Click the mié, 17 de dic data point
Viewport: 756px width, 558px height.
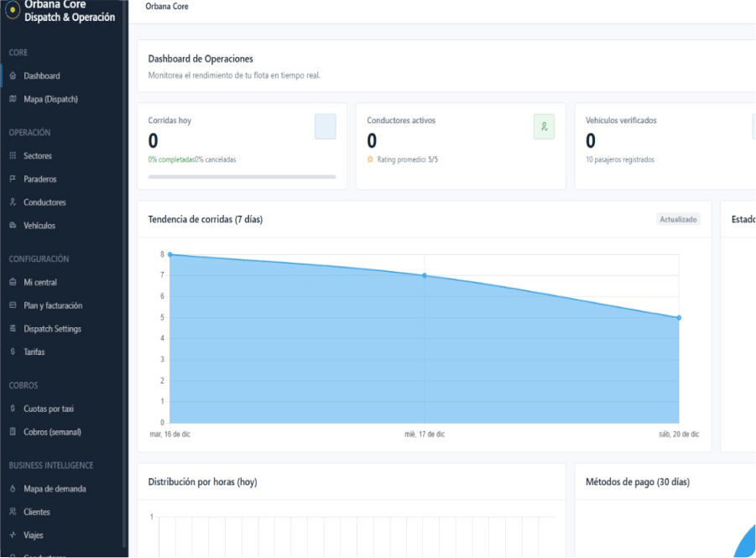pyautogui.click(x=425, y=275)
